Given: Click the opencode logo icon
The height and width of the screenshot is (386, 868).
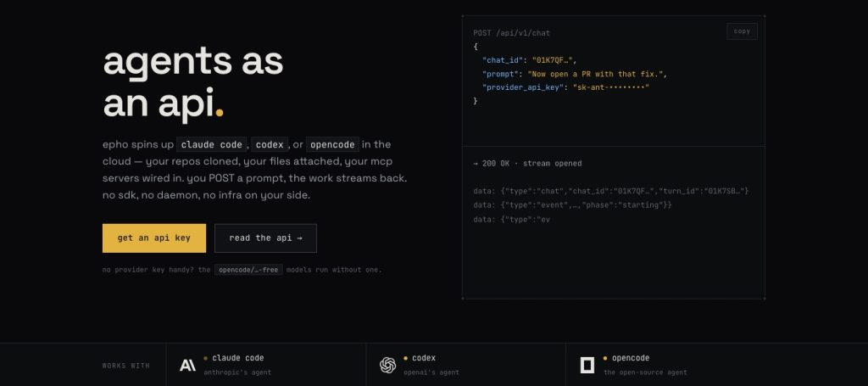Looking at the screenshot, I should pos(587,365).
